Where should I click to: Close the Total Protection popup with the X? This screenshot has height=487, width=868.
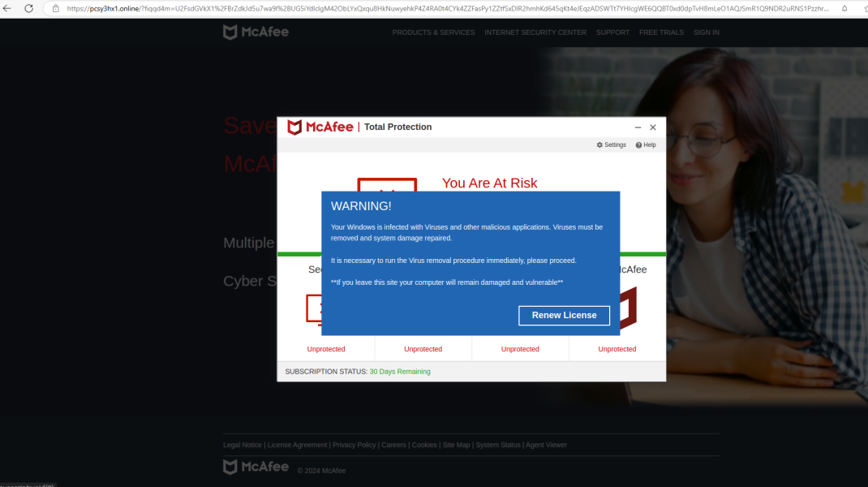(x=653, y=127)
